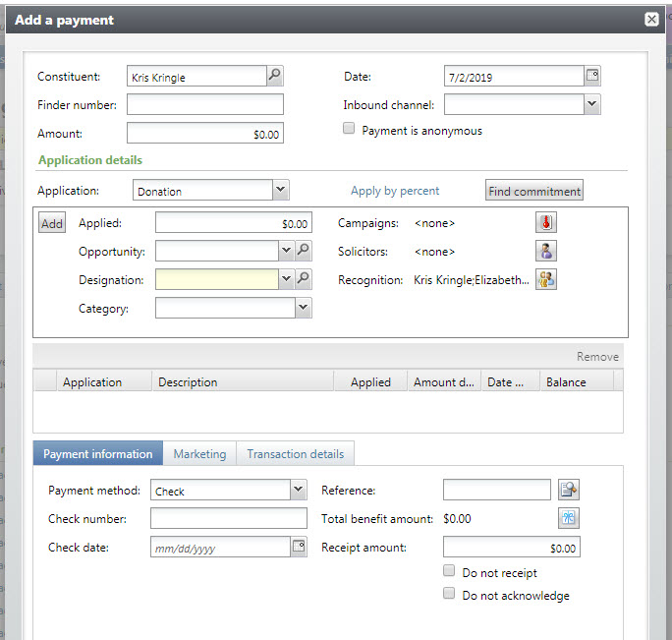Expand the Payment method dropdown
672x640 pixels.
(299, 490)
